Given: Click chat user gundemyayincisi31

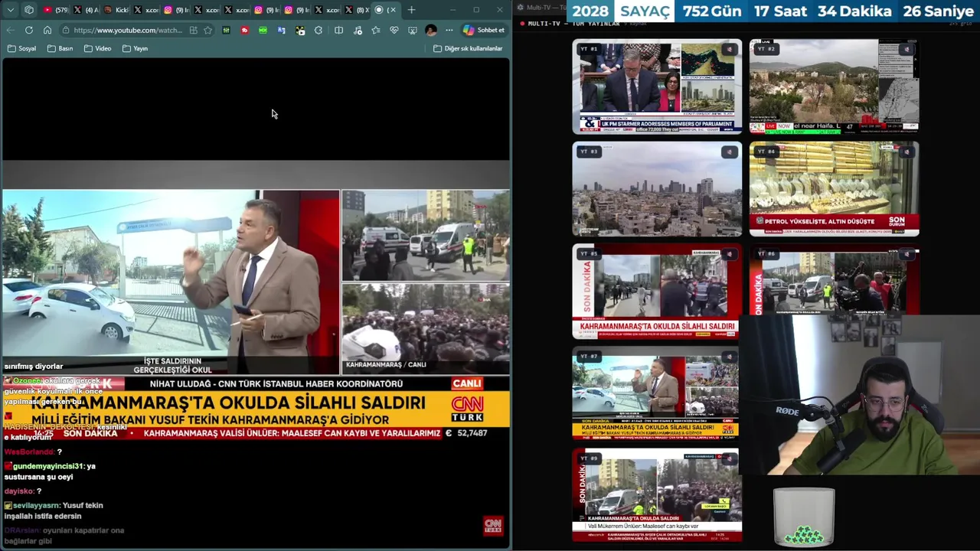Looking at the screenshot, I should point(48,466).
